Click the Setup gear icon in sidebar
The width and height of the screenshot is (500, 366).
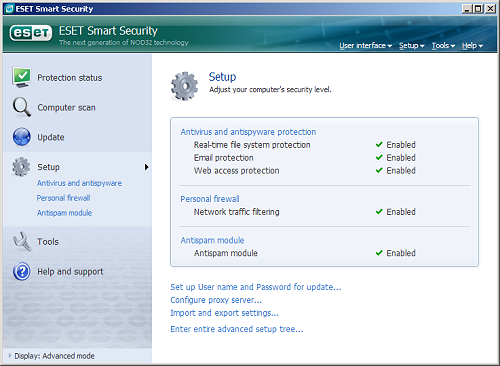21,167
